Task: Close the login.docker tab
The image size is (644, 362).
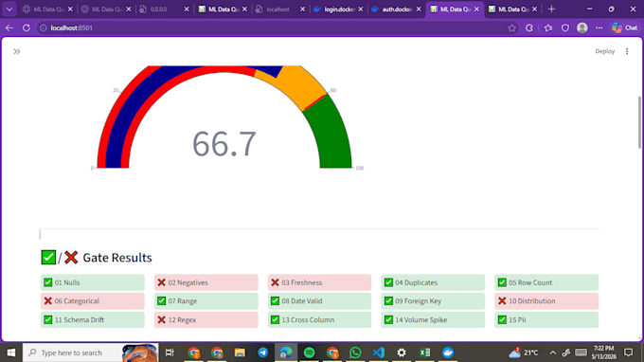Action: (361, 9)
